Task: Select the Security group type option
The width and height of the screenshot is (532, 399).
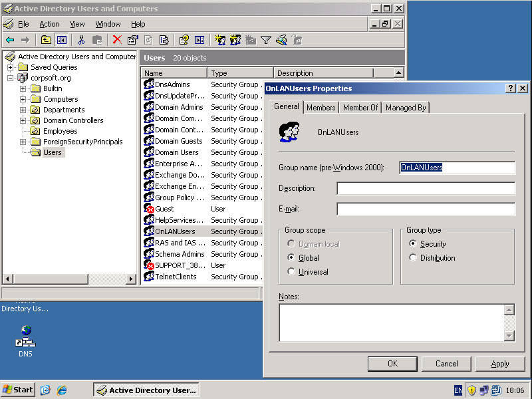Action: click(413, 244)
